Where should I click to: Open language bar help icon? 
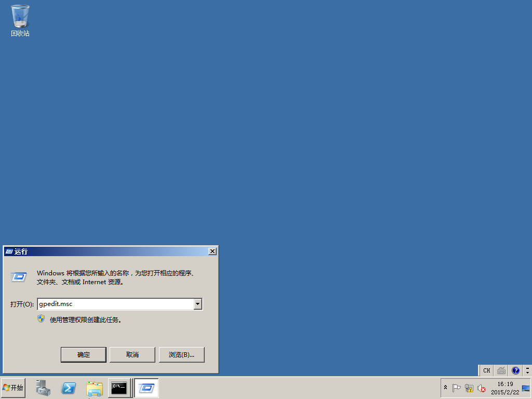click(515, 370)
